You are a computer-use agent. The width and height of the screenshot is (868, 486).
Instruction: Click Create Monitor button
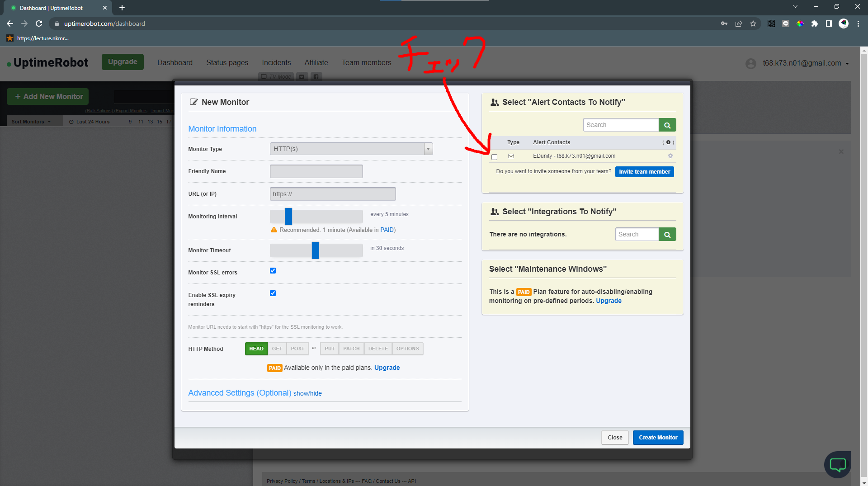pos(658,438)
